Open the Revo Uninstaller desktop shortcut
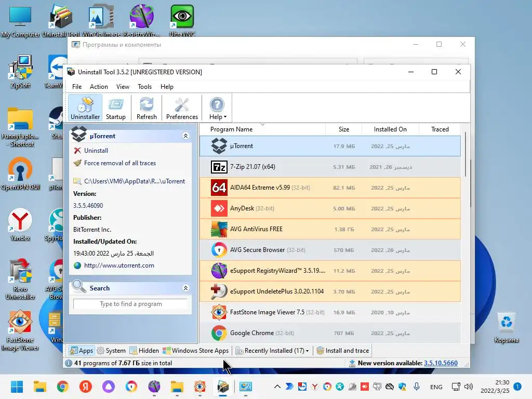This screenshot has height=399, width=532. point(20,280)
